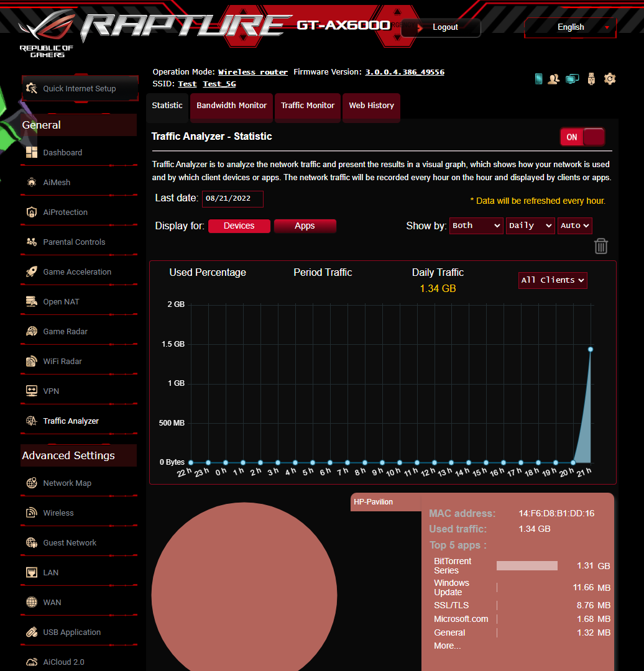Viewport: 644px width, 671px height.
Task: Click the USB Application icon
Action: [32, 632]
